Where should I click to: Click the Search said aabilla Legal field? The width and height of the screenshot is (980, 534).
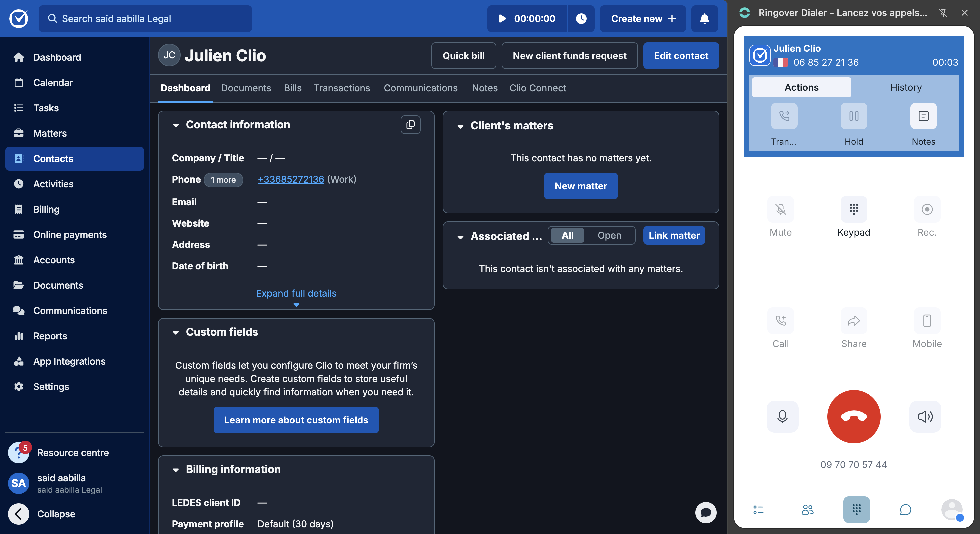click(145, 19)
